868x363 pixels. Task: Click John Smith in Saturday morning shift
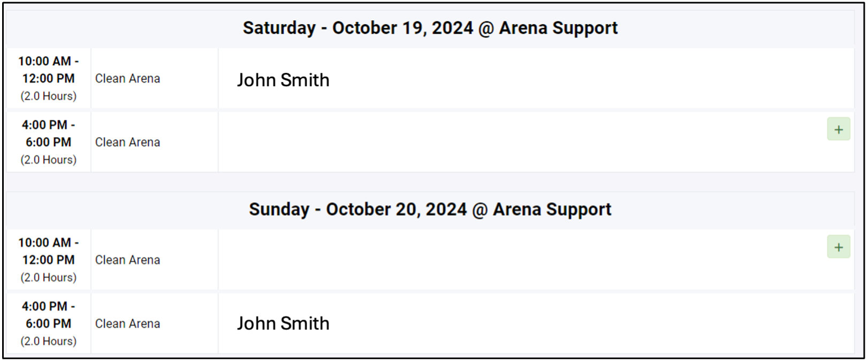coord(283,80)
